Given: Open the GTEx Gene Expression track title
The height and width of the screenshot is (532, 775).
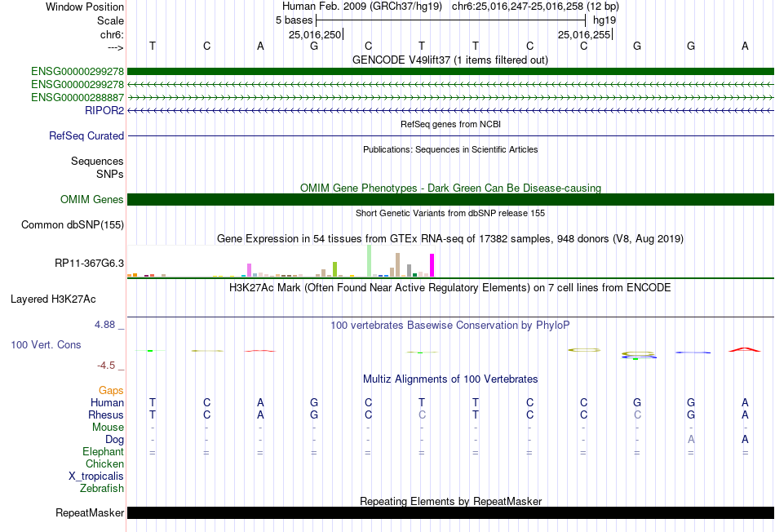Looking at the screenshot, I should click(450, 239).
